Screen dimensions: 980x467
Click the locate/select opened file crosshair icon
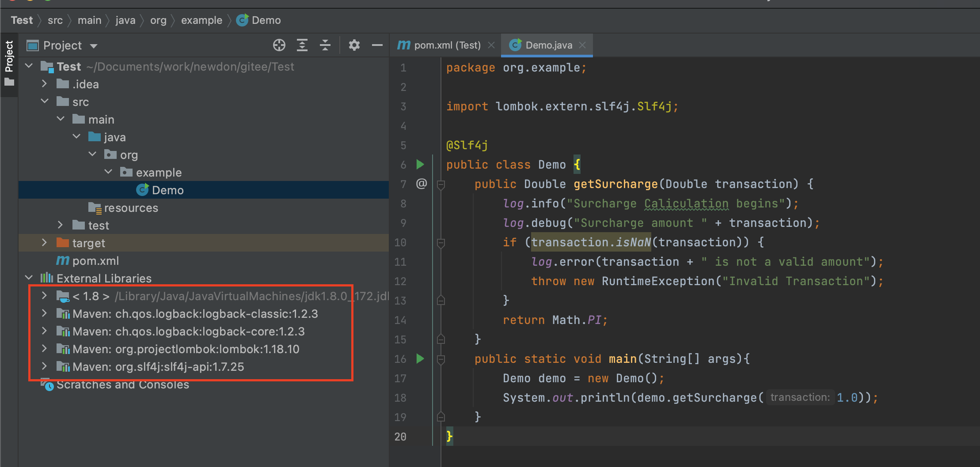[x=279, y=45]
